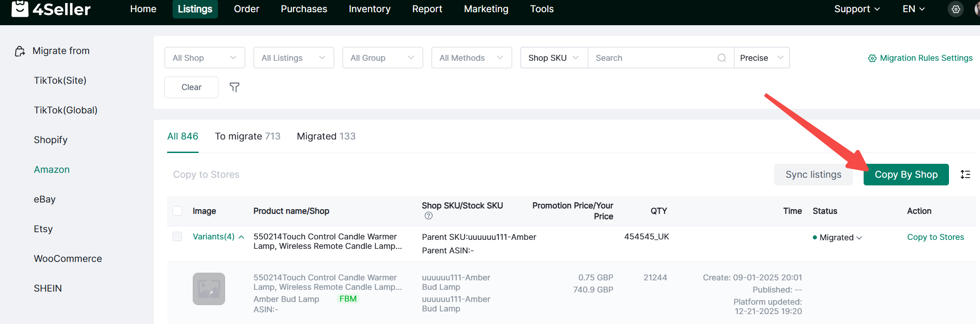Click into the Search input field
Image resolution: width=980 pixels, height=324 pixels.
[x=654, y=58]
